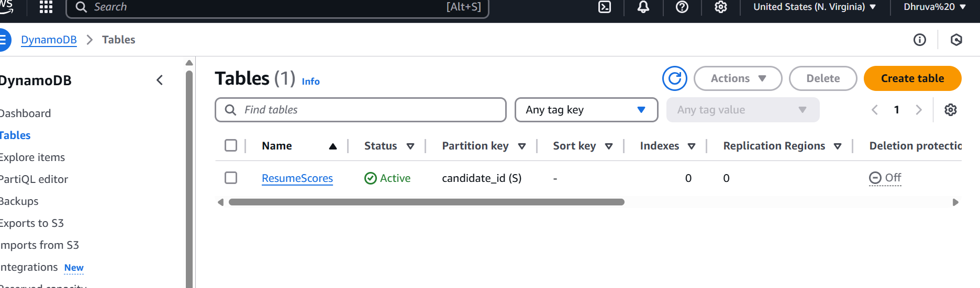
Task: Select all tables checkbox in header
Action: click(231, 145)
